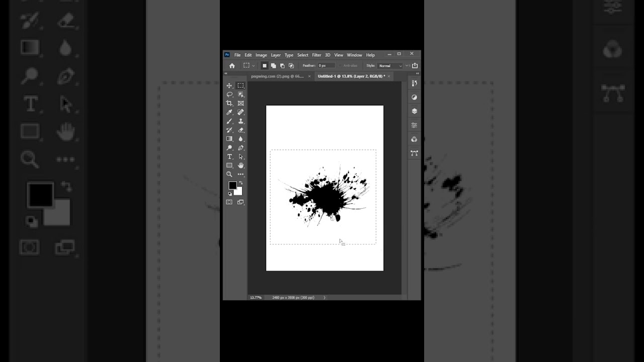Select the History Brush tool
644x362 pixels.
(229, 130)
